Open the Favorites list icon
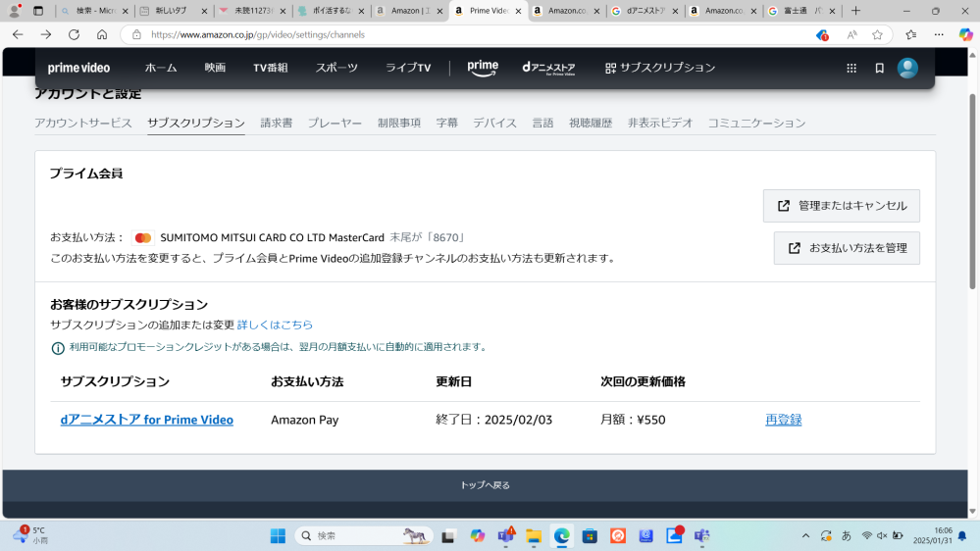980x551 pixels. [911, 35]
